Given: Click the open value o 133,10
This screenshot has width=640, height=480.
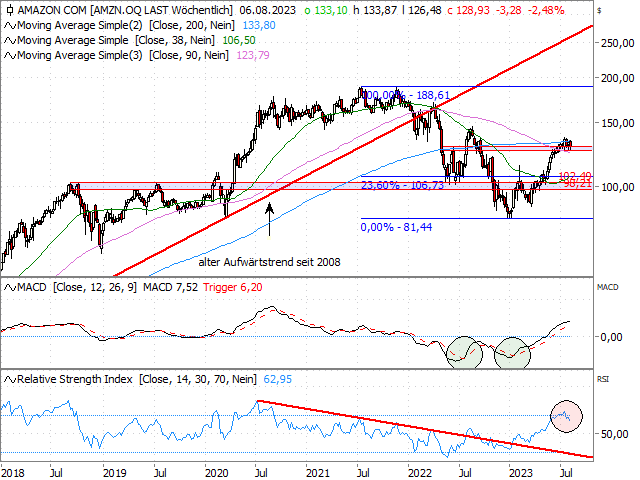Looking at the screenshot, I should [326, 10].
